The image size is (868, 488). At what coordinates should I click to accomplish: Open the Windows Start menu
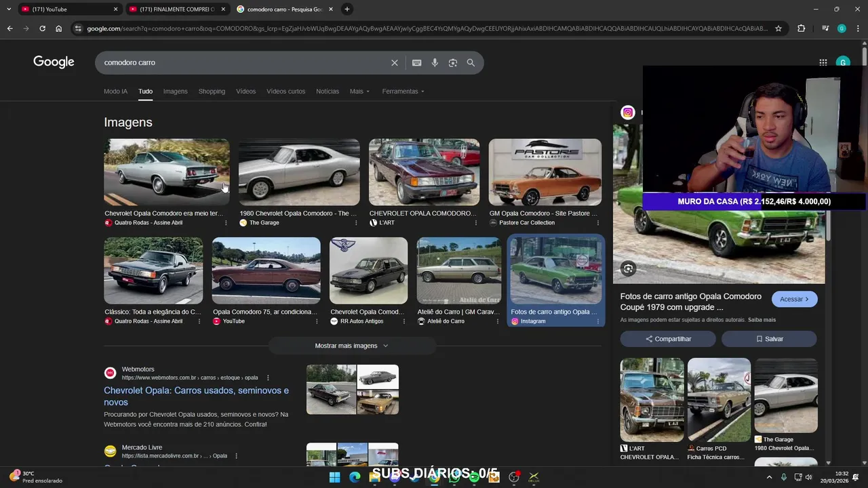(334, 477)
